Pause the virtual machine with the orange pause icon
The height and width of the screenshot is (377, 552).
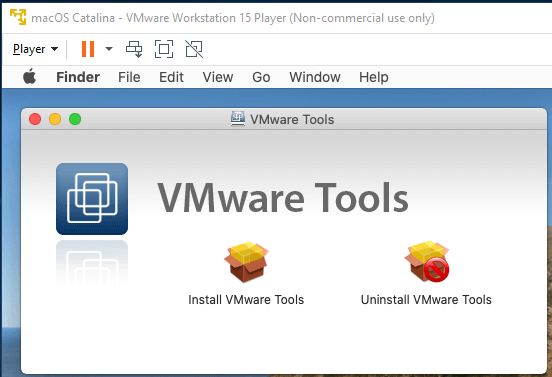point(88,49)
